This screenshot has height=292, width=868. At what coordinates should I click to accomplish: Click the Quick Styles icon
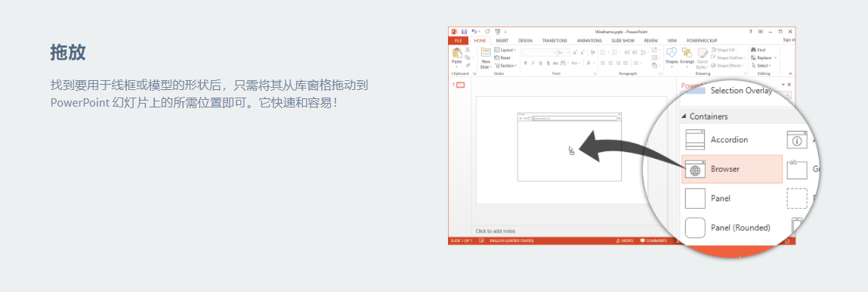[x=703, y=53]
